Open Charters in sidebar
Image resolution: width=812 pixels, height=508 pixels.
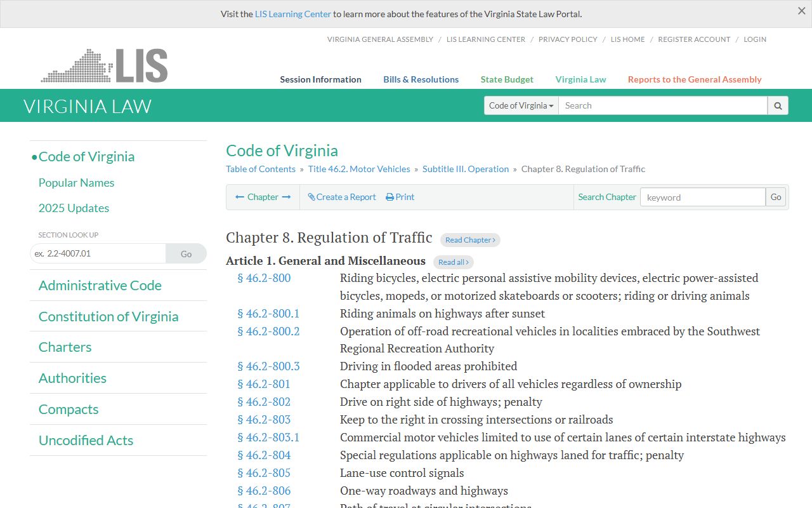[65, 347]
